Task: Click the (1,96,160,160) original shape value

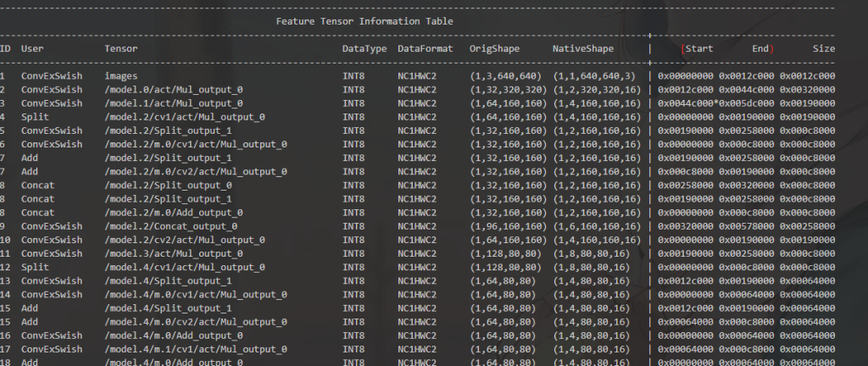Action: tap(507, 226)
